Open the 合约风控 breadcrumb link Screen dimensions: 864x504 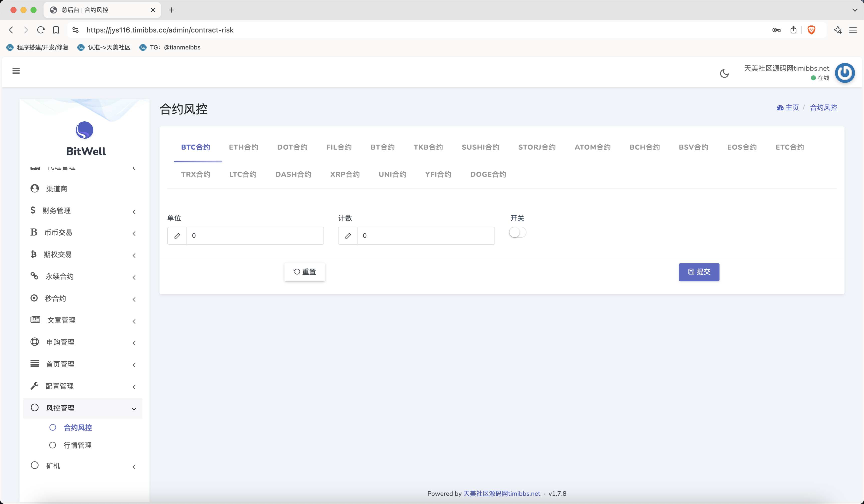click(823, 108)
